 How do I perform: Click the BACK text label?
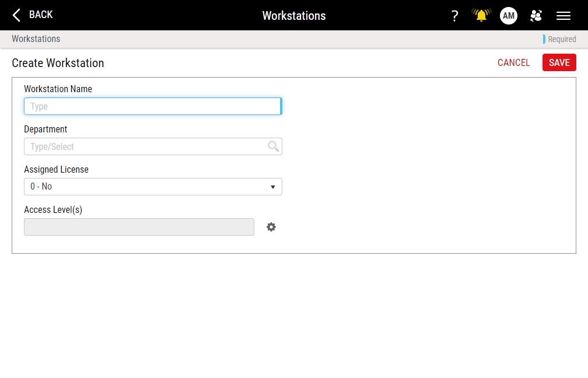[41, 15]
